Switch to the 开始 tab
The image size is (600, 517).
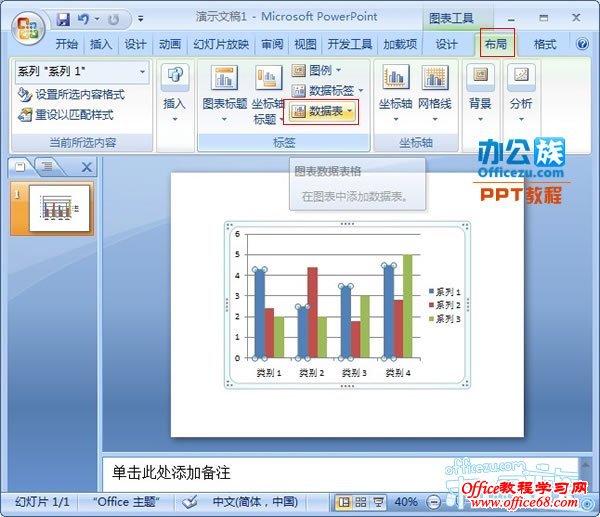66,44
